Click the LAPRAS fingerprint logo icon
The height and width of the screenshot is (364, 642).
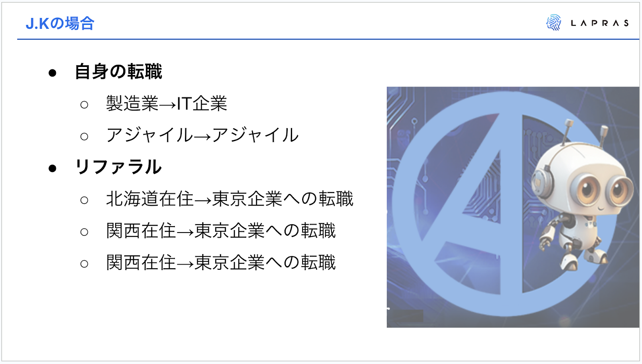pyautogui.click(x=554, y=22)
